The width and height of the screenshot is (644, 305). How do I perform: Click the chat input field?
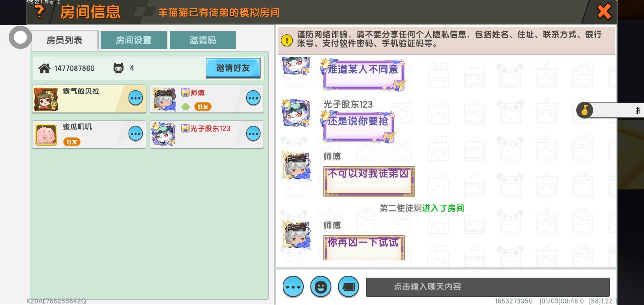click(488, 287)
